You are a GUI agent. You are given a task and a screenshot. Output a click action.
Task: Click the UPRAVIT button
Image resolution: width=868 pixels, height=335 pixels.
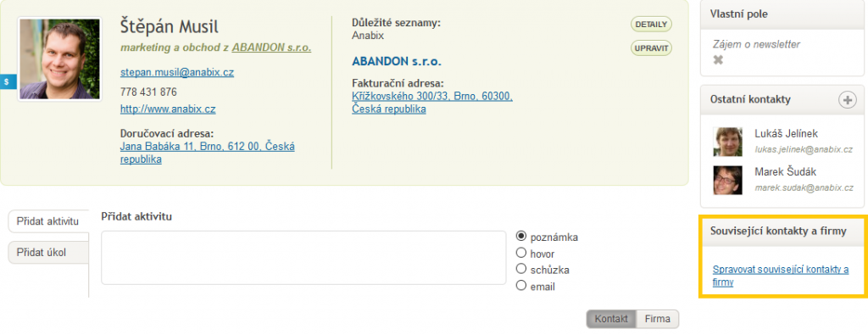click(651, 48)
